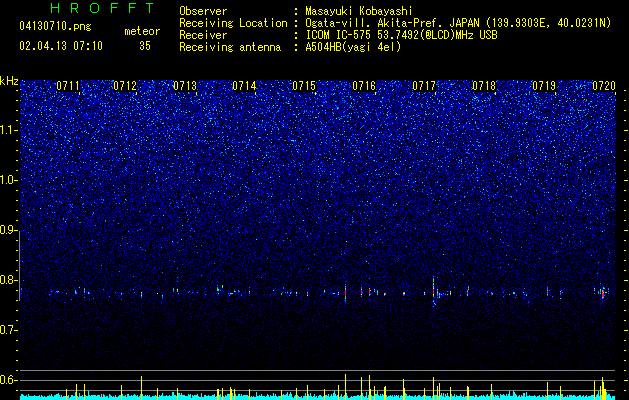Select the filename 04130710.png
The image size is (629, 400).
coord(55,27)
